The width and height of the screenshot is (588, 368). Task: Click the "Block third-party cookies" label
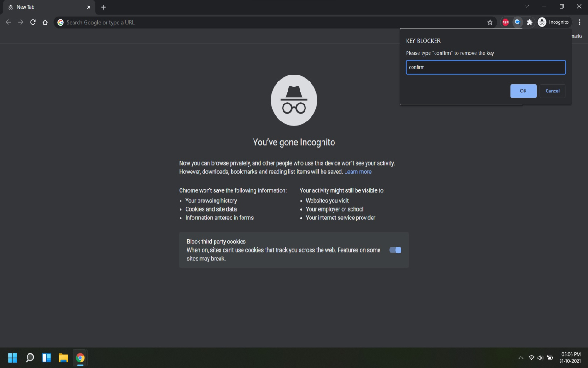(x=216, y=241)
